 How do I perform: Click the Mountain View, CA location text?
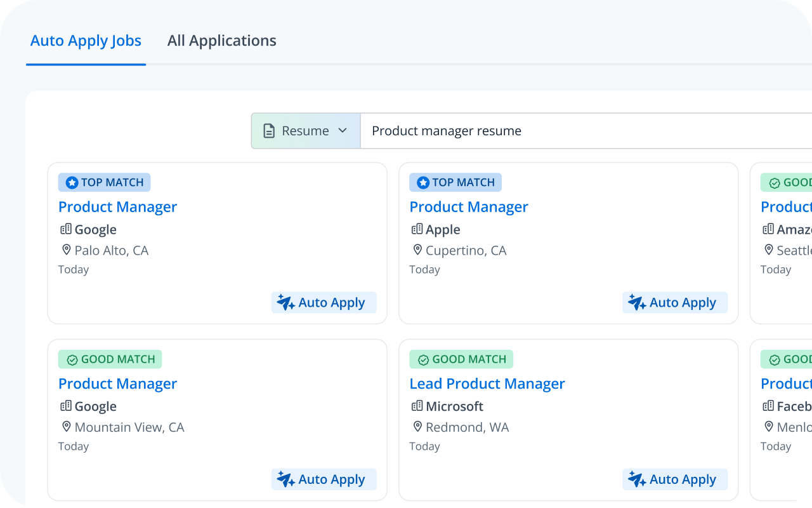tap(129, 427)
